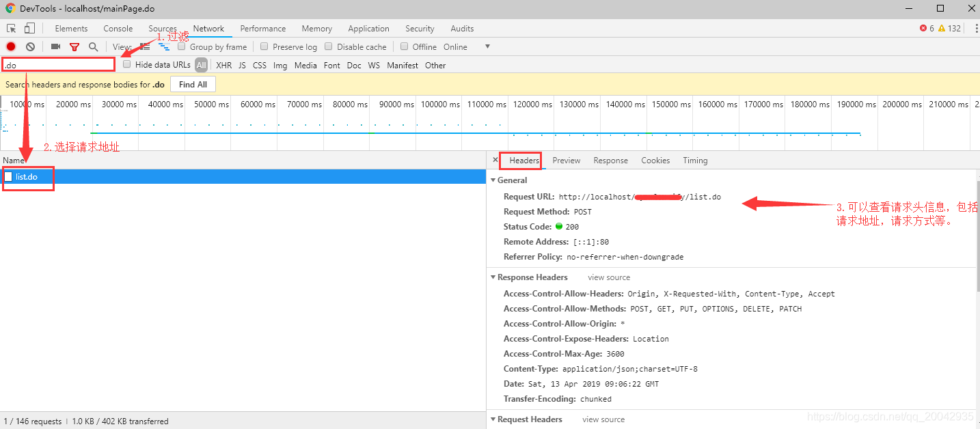Click the Request URL value text
The height and width of the screenshot is (429, 980).
pos(640,197)
